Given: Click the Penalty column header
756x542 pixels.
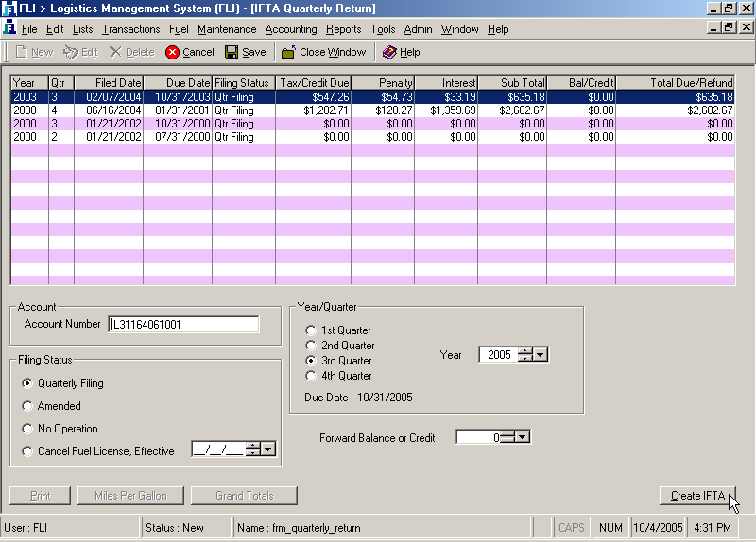Looking at the screenshot, I should pyautogui.click(x=383, y=83).
